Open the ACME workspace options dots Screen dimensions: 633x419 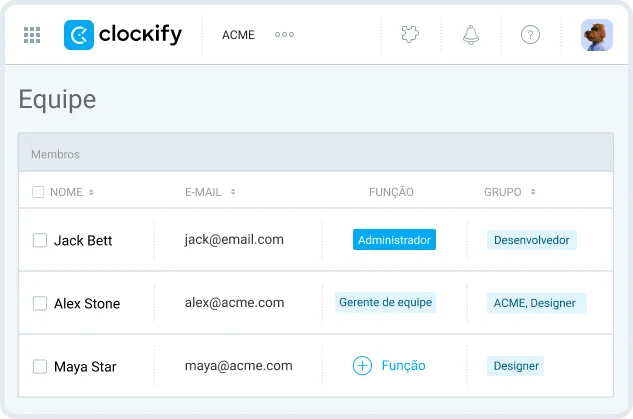284,35
